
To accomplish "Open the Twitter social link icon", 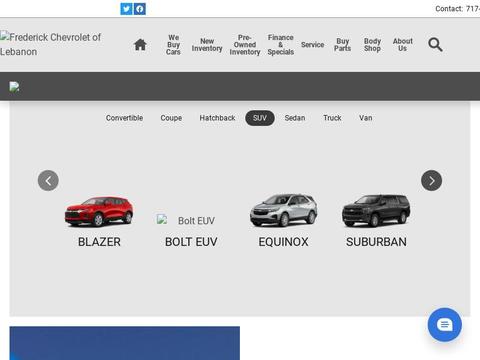I will point(126,9).
